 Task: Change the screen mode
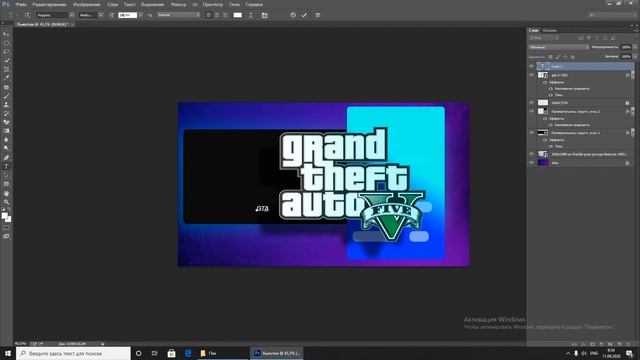point(6,236)
